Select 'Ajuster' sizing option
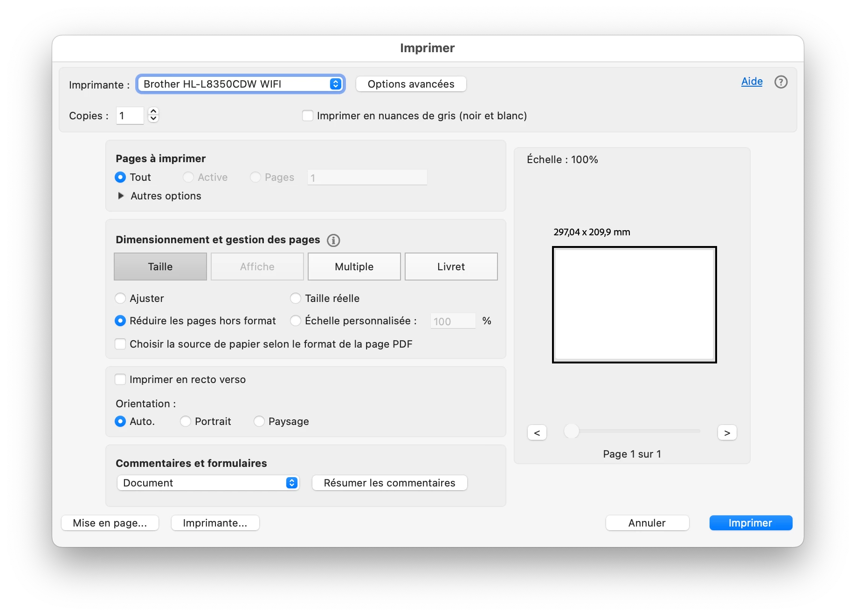This screenshot has height=616, width=856. 120,298
